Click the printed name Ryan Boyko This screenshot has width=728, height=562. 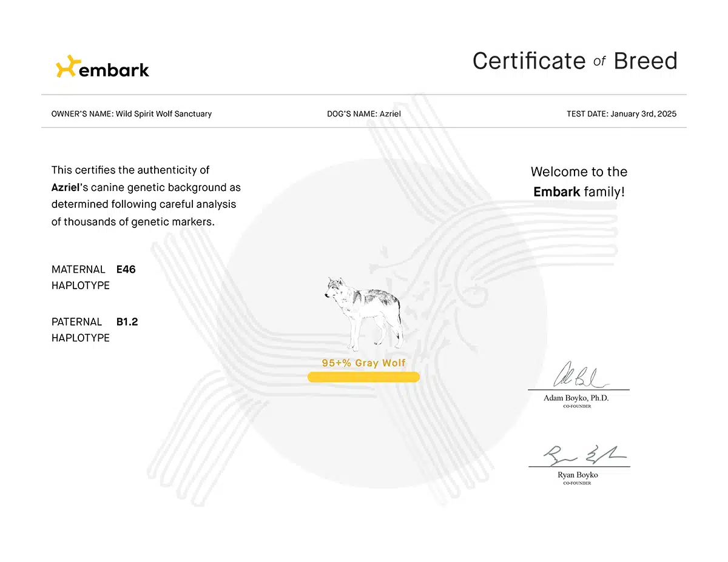(578, 475)
